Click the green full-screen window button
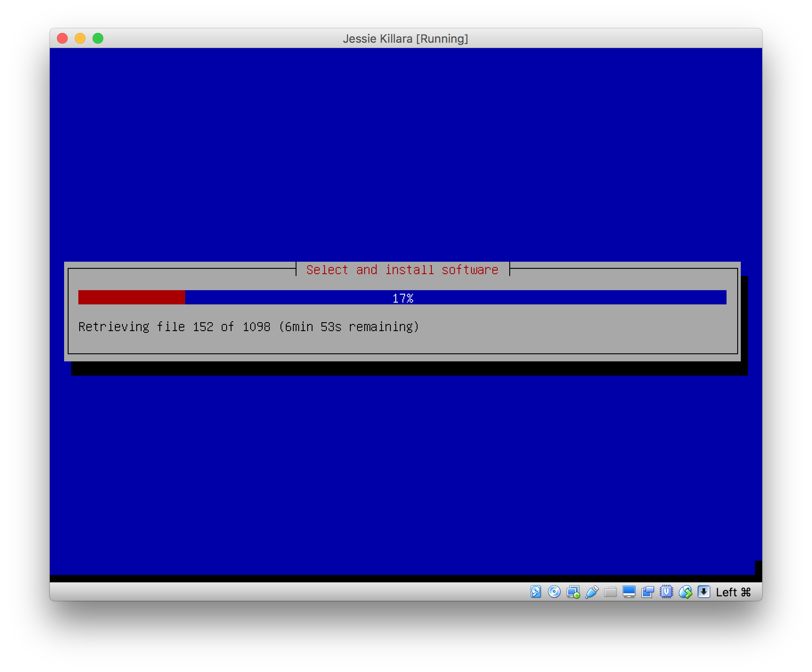The image size is (812, 672). tap(98, 39)
